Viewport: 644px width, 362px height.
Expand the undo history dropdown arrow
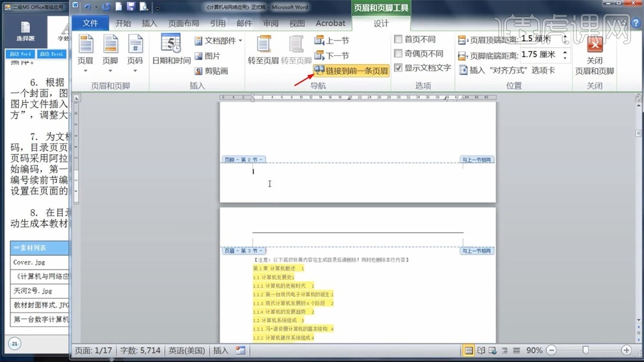click(96, 7)
